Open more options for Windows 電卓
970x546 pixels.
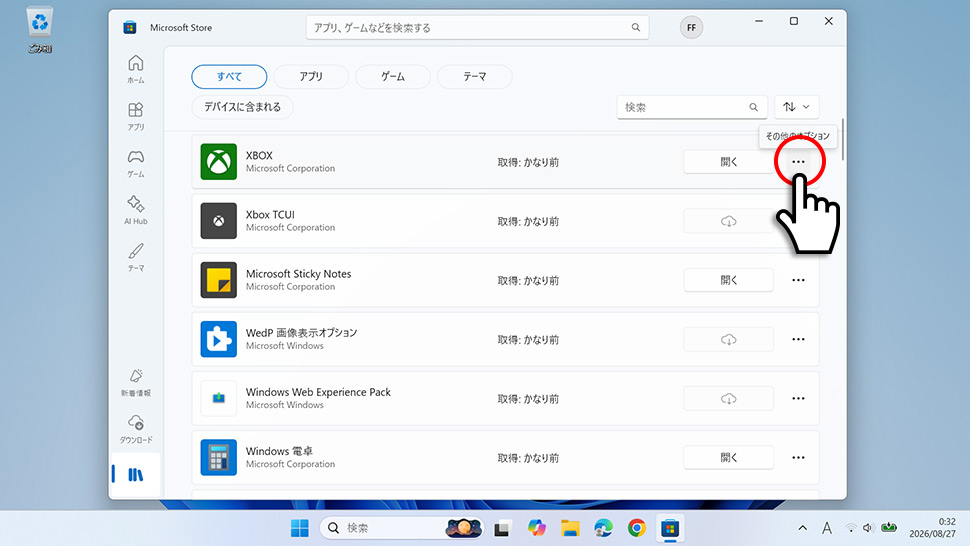[x=798, y=458]
